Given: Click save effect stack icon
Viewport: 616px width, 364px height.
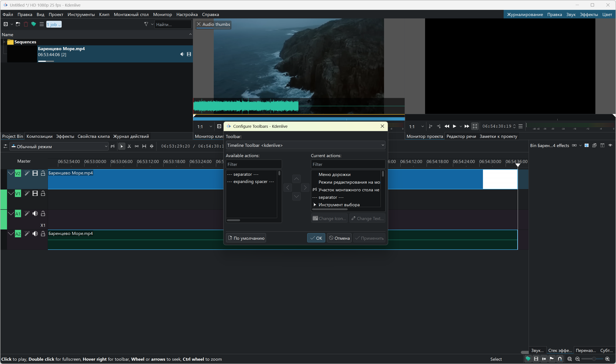Looking at the screenshot, I should 594,146.
